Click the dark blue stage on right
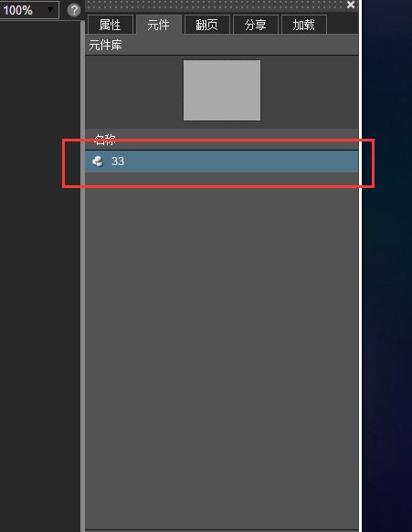The height and width of the screenshot is (532, 412). 386,266
